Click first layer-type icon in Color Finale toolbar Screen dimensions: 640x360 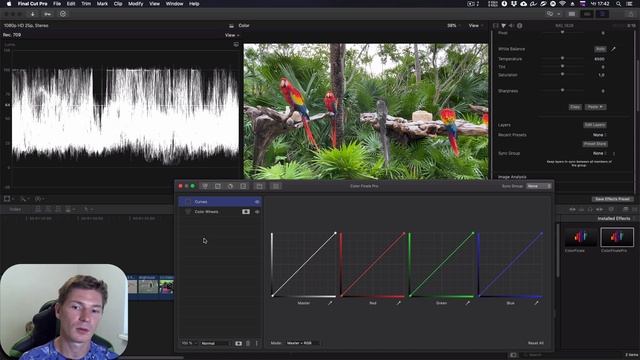(205, 186)
